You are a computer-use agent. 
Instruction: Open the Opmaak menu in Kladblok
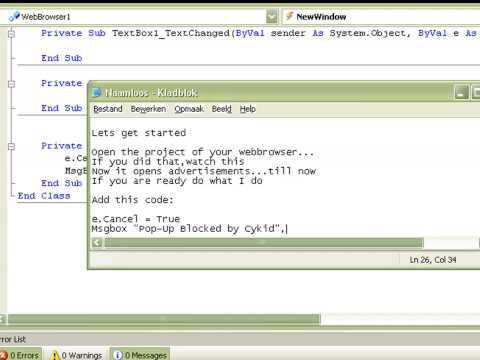click(x=189, y=109)
